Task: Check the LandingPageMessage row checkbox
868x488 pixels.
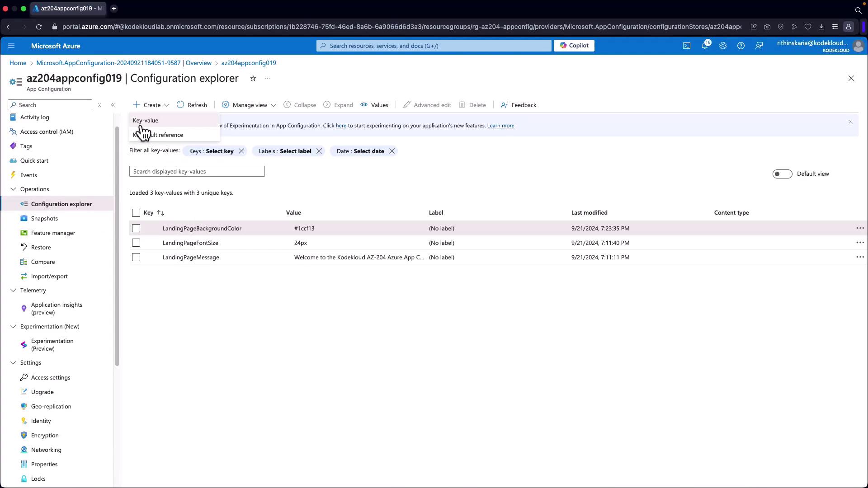Action: coord(136,258)
